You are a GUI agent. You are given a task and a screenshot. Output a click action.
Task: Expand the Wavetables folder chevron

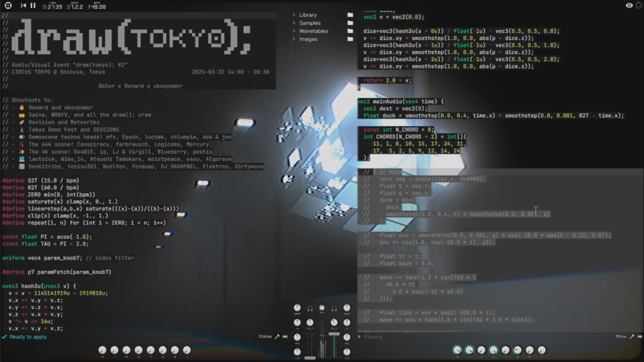coord(294,31)
